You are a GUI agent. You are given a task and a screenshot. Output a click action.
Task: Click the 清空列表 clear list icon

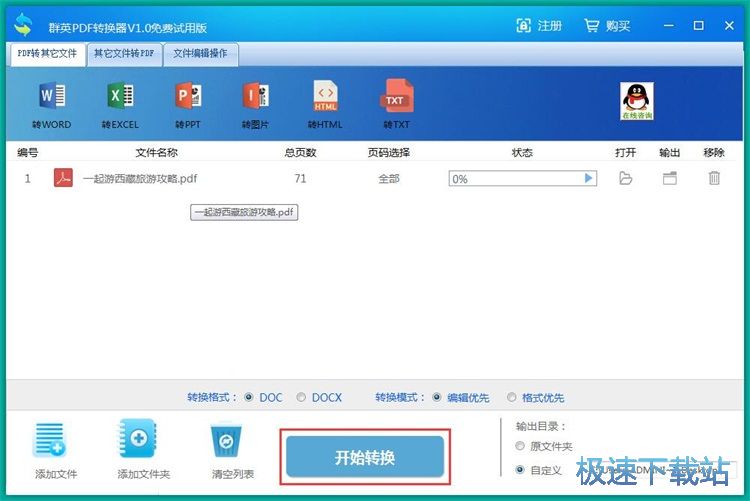226,440
